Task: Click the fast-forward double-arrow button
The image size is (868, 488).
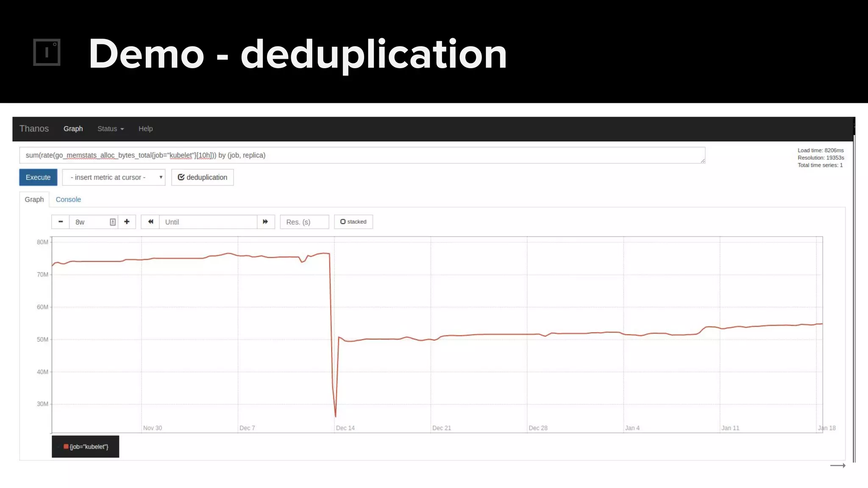Action: (x=266, y=222)
